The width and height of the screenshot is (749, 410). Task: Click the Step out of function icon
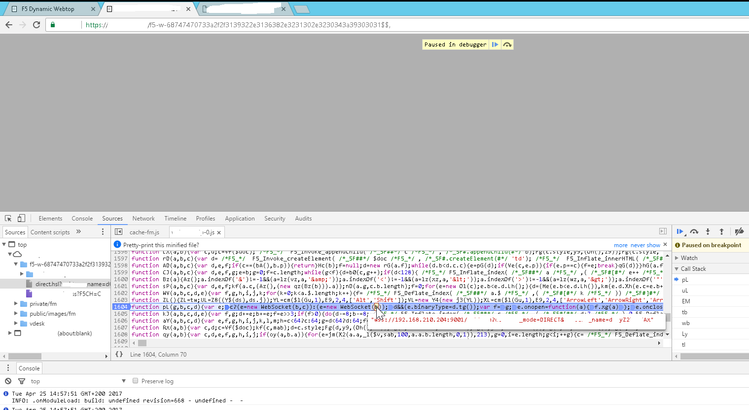pos(721,231)
